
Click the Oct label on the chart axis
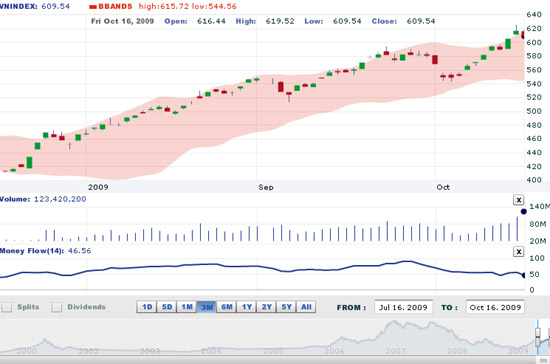coord(443,187)
